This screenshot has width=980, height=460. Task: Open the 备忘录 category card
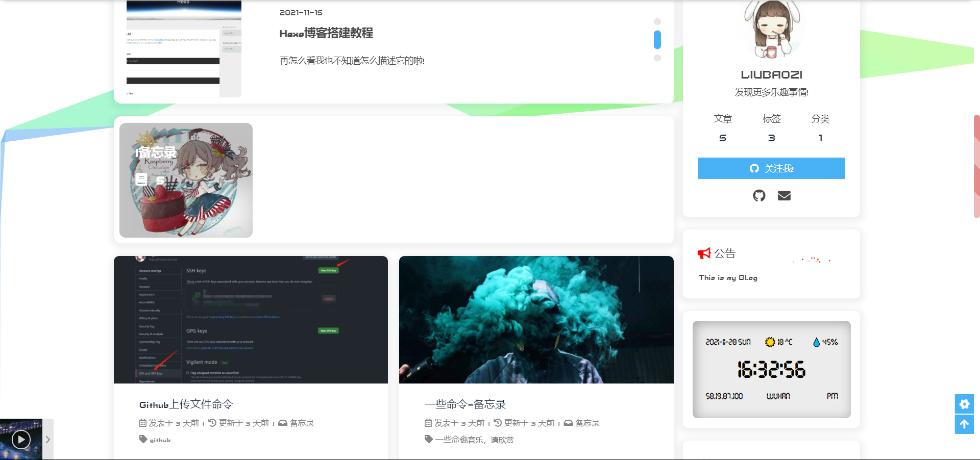coord(186,180)
